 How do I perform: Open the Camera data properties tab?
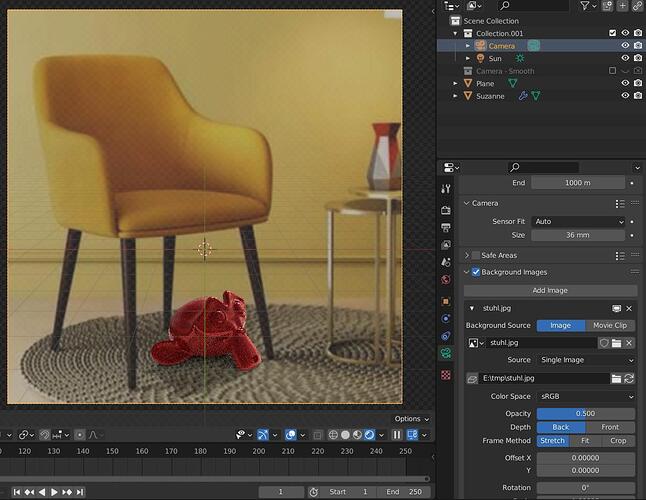446,353
